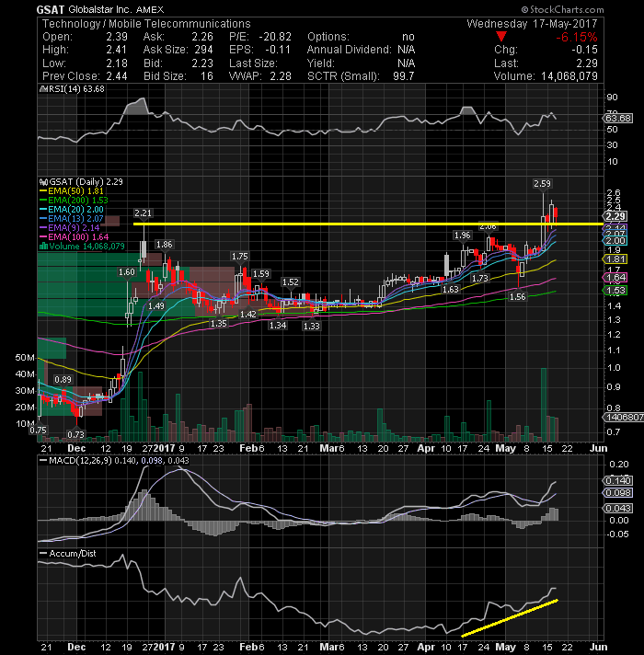The width and height of the screenshot is (644, 655).
Task: Click the Annual Dividend label
Action: click(350, 50)
